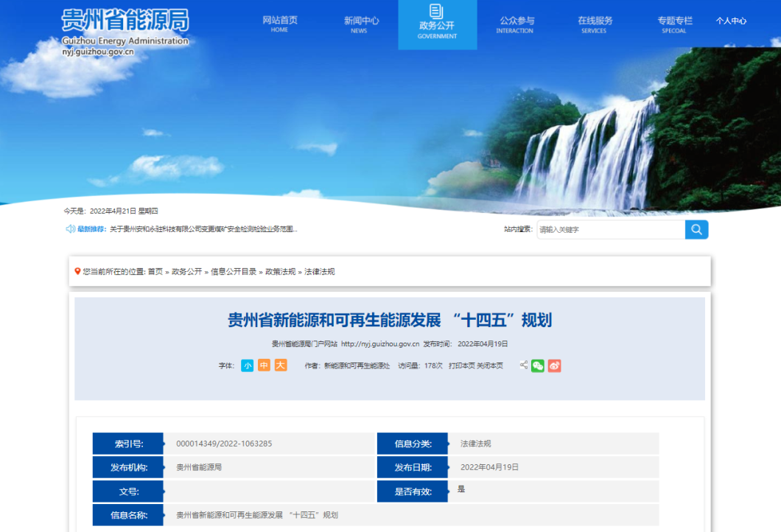Select index number 000014349/2022-1063285
This screenshot has height=532, width=781.
(x=224, y=444)
